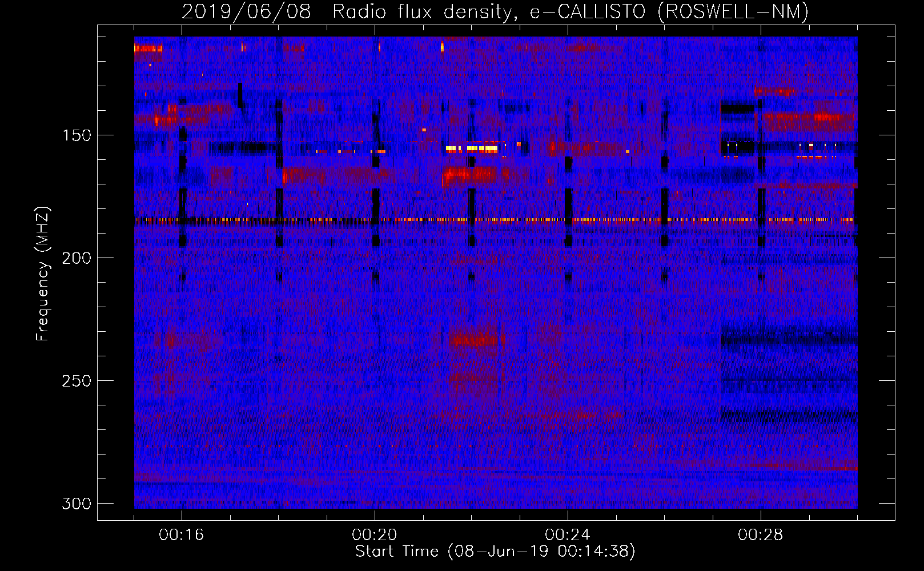This screenshot has height=571, width=924.
Task: Click the plot title '2019/06/08 Radio flux density'
Action: pos(495,11)
